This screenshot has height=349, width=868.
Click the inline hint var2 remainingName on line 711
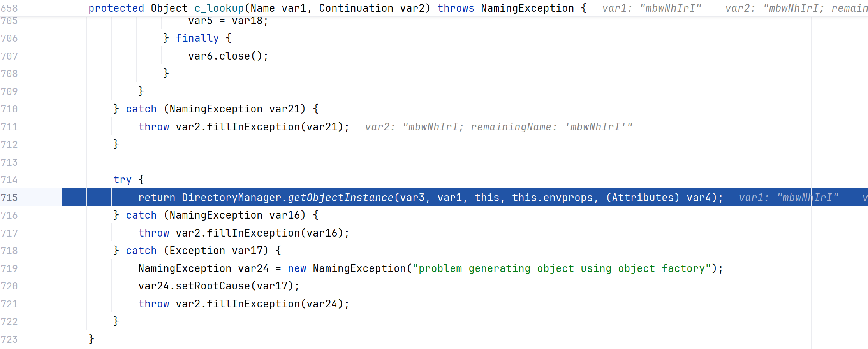[x=499, y=127]
